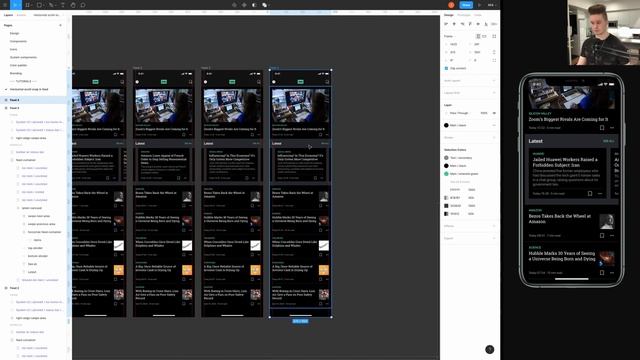Click the Main / black fill swatch
The height and width of the screenshot is (360, 640).
pyautogui.click(x=446, y=125)
